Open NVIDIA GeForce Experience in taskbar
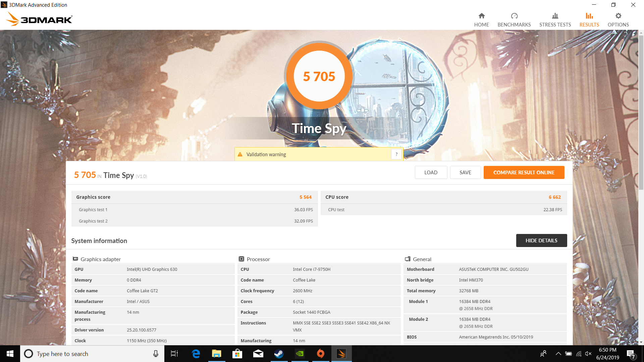The height and width of the screenshot is (362, 644). pos(300,354)
